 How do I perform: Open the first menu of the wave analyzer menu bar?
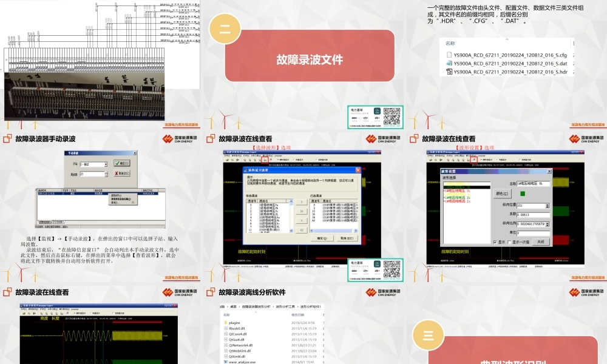pyautogui.click(x=225, y=156)
